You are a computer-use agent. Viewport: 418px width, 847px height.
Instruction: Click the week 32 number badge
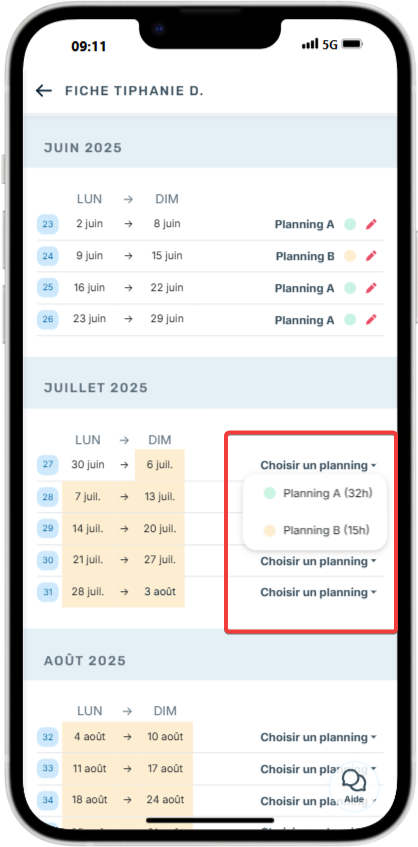[x=48, y=737]
